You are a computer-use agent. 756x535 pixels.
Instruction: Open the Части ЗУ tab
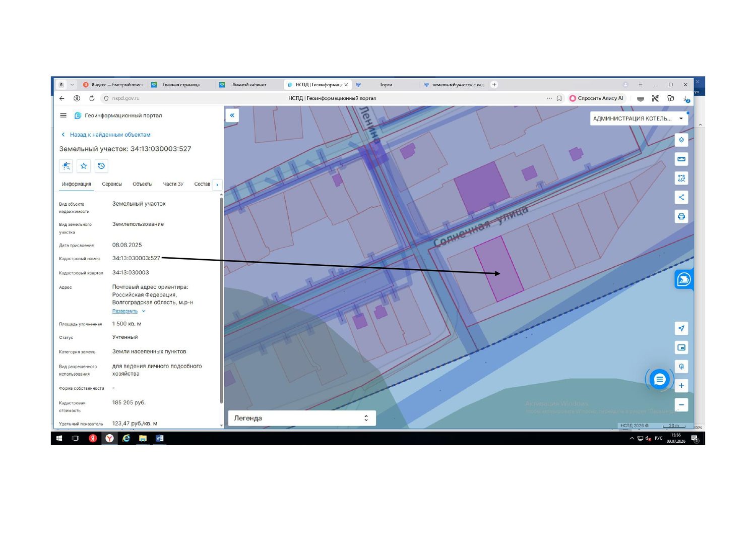173,184
